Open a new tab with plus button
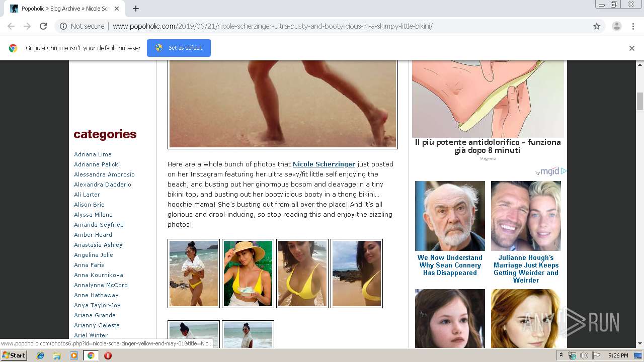The height and width of the screenshot is (362, 644). 136,9
